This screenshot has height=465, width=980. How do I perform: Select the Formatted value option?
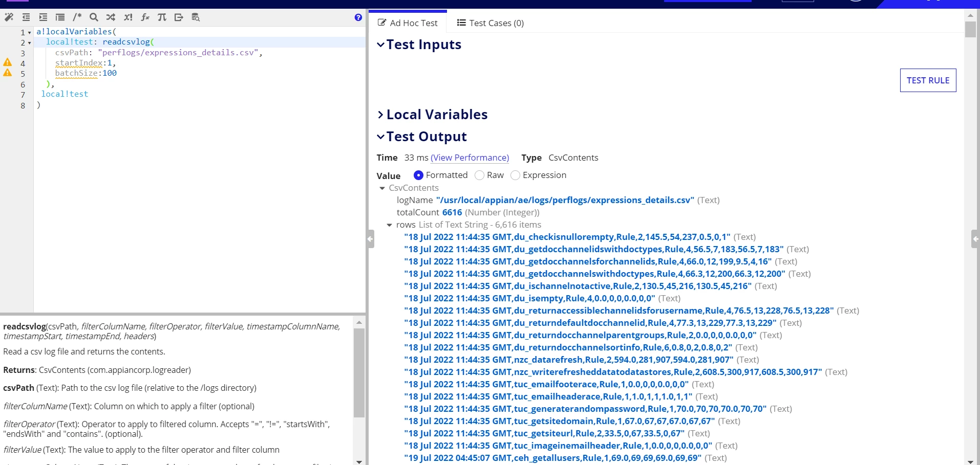click(x=418, y=175)
